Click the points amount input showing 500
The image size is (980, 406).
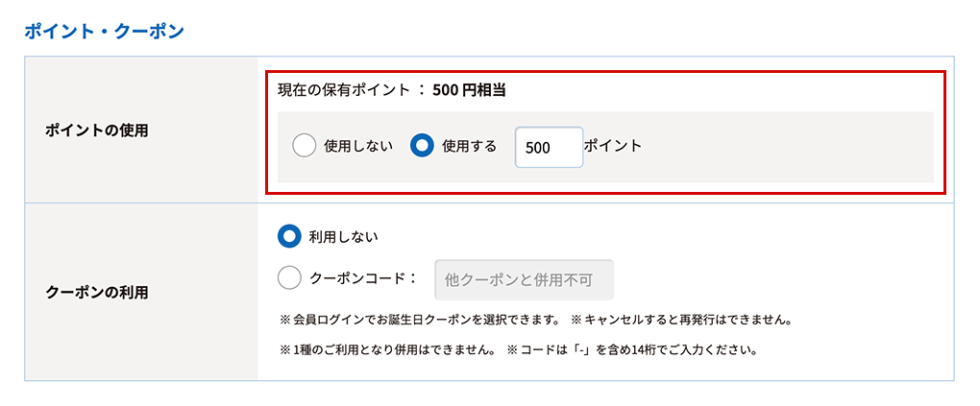pyautogui.click(x=549, y=147)
